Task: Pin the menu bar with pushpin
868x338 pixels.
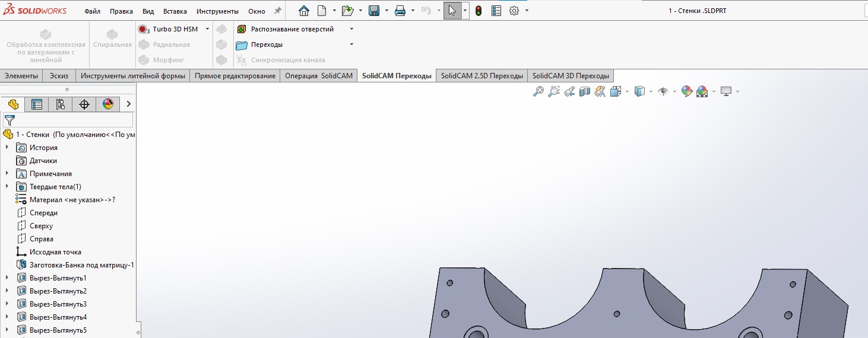Action: [x=278, y=11]
